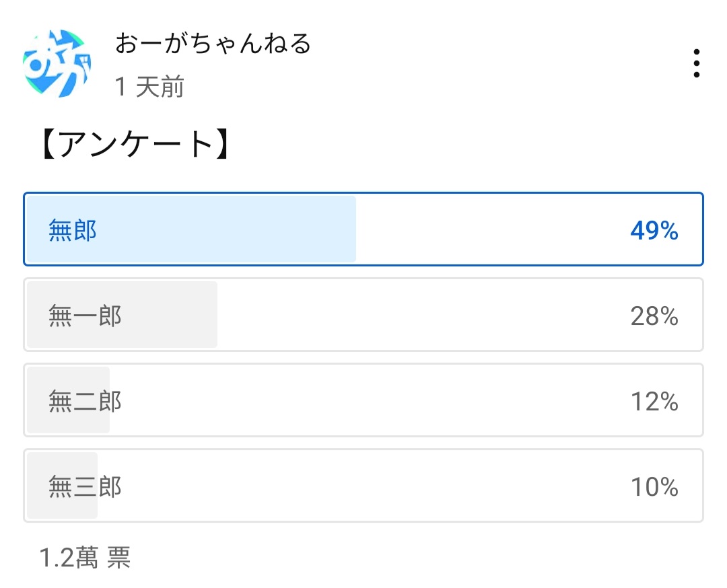Click the 【アンケート】 poll title text
The height and width of the screenshot is (588, 727).
click(x=135, y=144)
